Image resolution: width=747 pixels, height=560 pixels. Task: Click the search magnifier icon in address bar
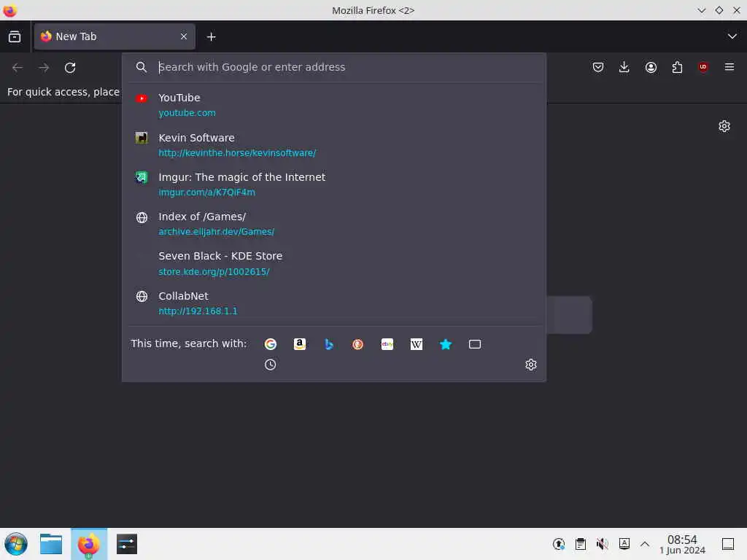pos(141,67)
